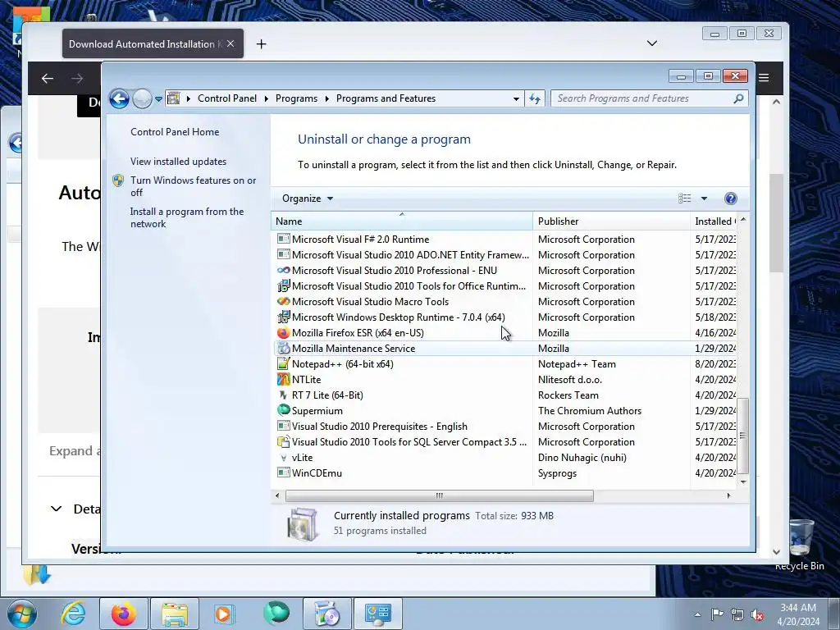840x630 pixels.
Task: Launch Internet Explorer from the taskbar
Action: point(72,614)
